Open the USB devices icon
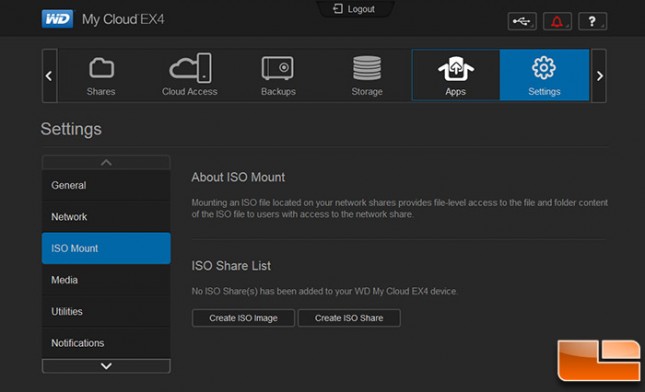 pyautogui.click(x=522, y=21)
